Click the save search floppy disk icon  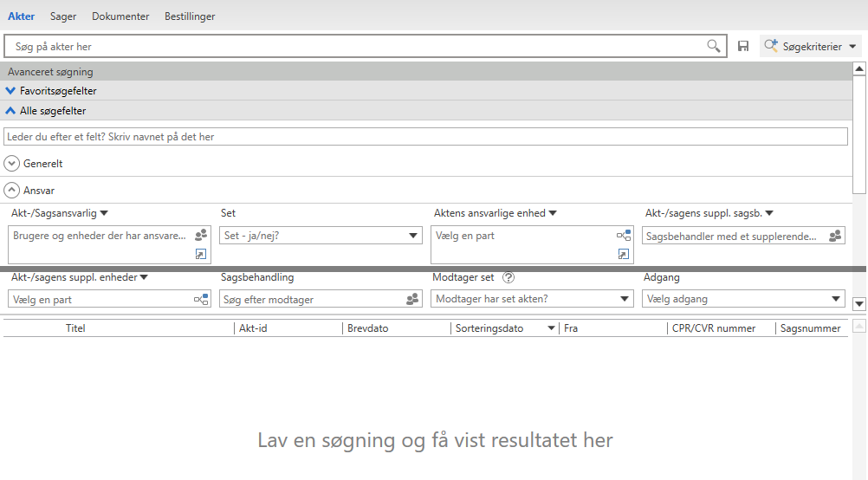pyautogui.click(x=743, y=46)
